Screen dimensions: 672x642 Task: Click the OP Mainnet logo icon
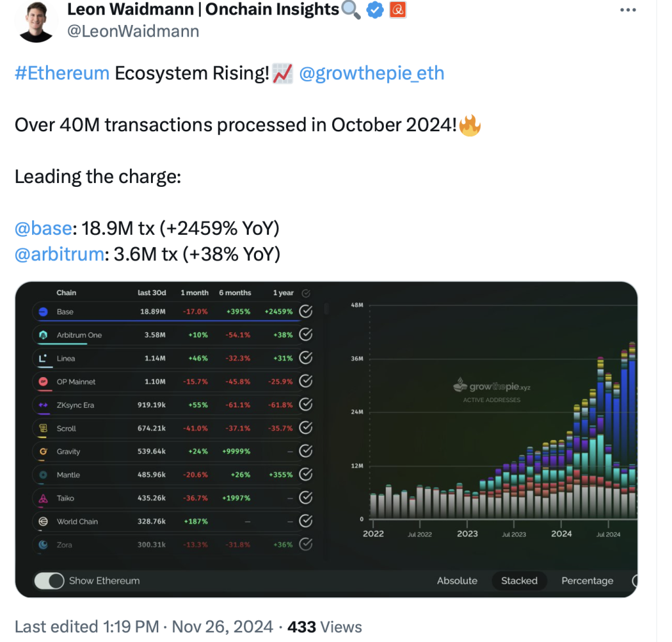pos(43,382)
